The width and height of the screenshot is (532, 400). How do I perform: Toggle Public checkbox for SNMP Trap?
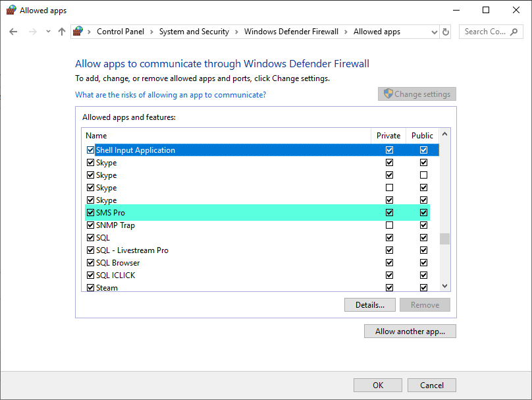point(423,225)
